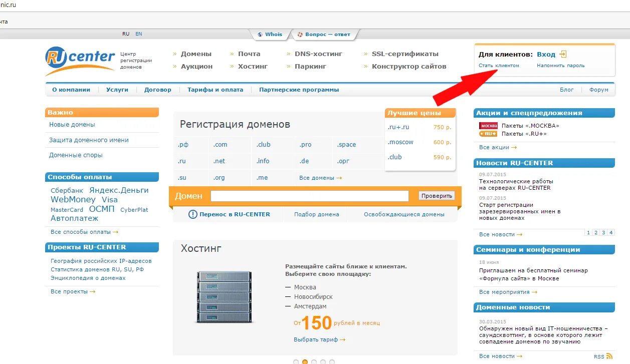Open the Освобождающиеся домены tab

coord(404,214)
